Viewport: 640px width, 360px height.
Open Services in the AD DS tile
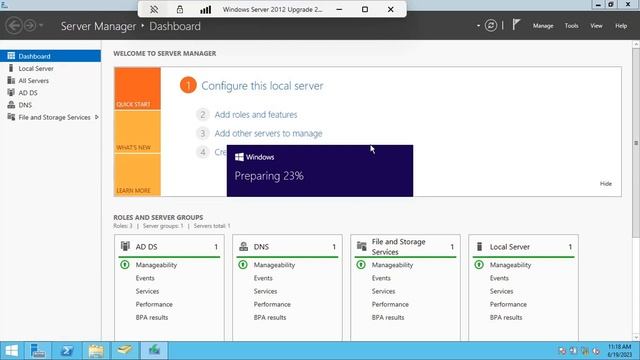pyautogui.click(x=147, y=291)
